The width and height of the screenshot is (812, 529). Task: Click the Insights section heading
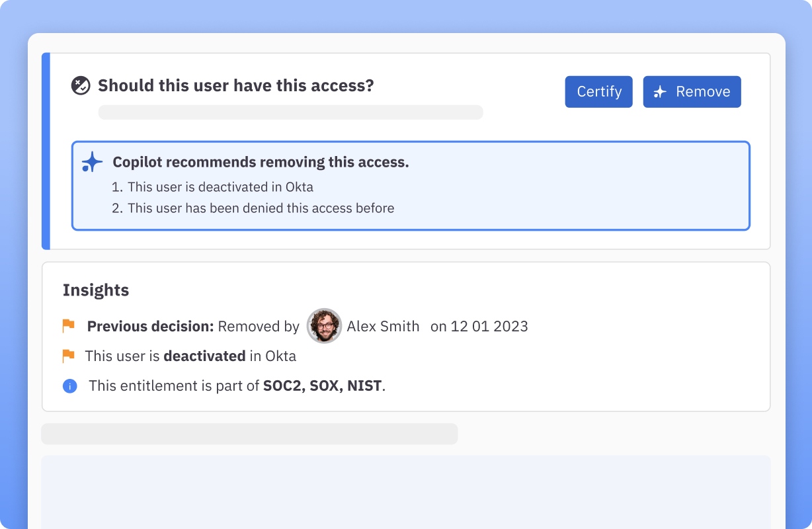coord(96,290)
